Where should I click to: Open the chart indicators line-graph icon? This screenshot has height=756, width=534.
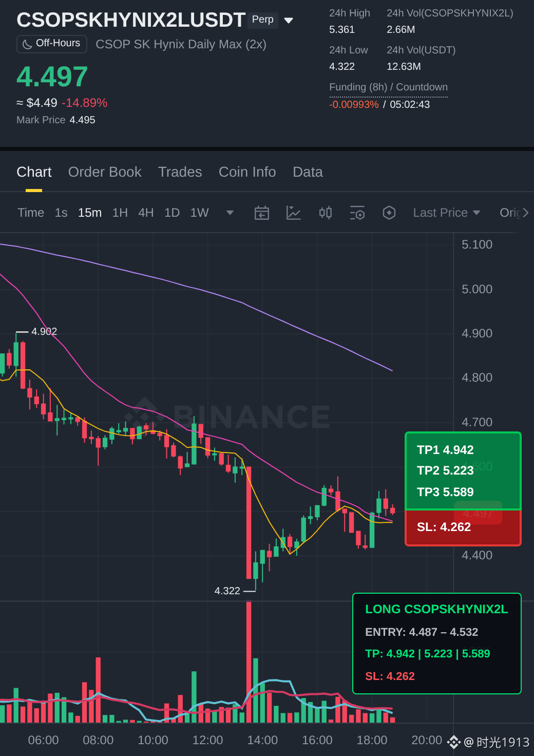pos(293,213)
